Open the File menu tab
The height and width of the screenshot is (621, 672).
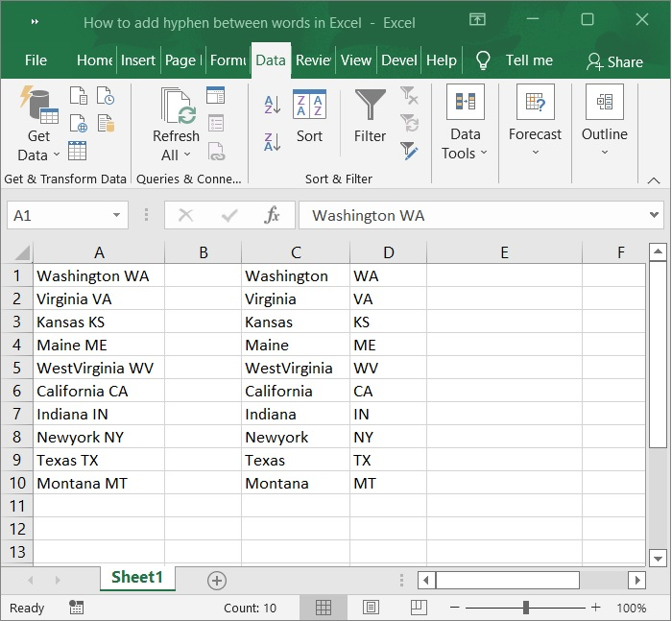[36, 60]
